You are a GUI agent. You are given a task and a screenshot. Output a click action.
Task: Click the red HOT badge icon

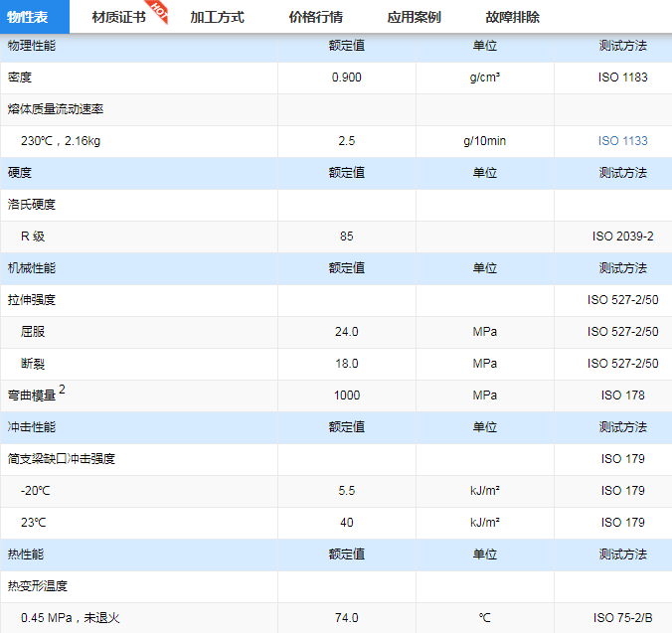(159, 11)
